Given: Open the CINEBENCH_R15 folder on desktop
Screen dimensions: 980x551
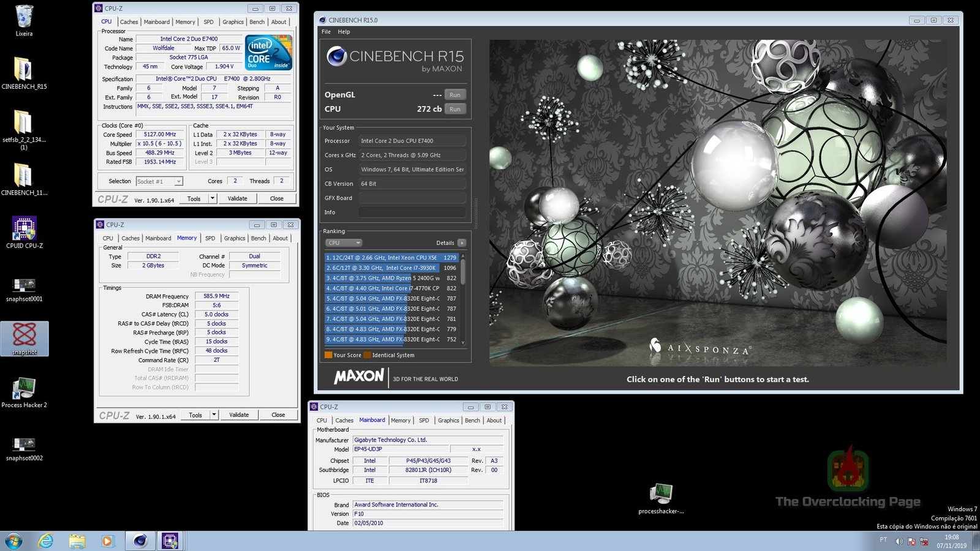Looking at the screenshot, I should [x=23, y=70].
